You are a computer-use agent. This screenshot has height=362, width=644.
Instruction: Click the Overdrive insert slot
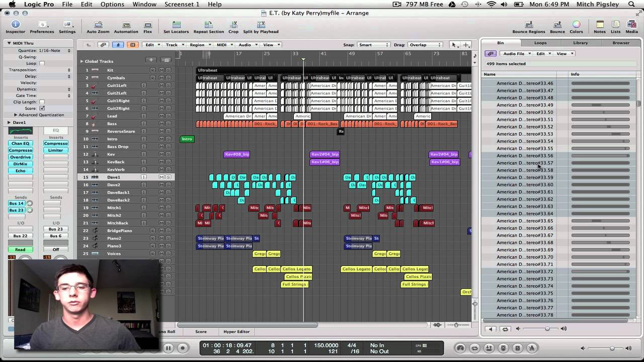21,157
